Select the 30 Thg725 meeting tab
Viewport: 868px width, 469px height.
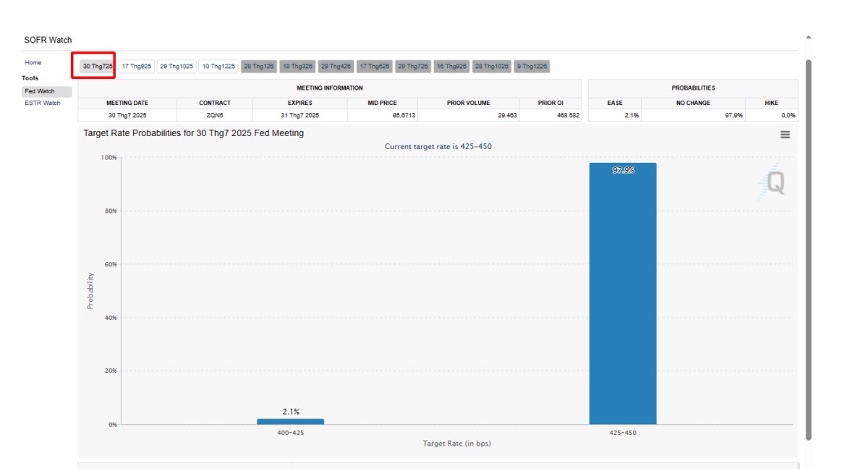point(97,67)
